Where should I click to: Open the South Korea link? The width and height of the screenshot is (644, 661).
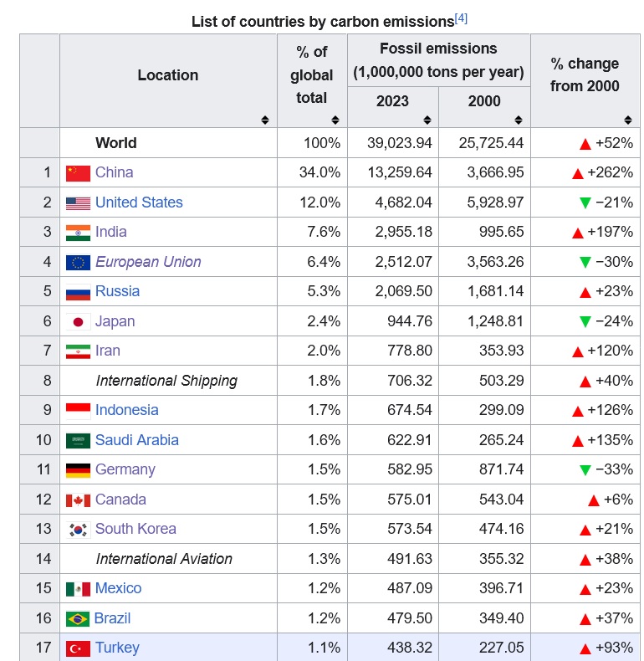tap(135, 529)
